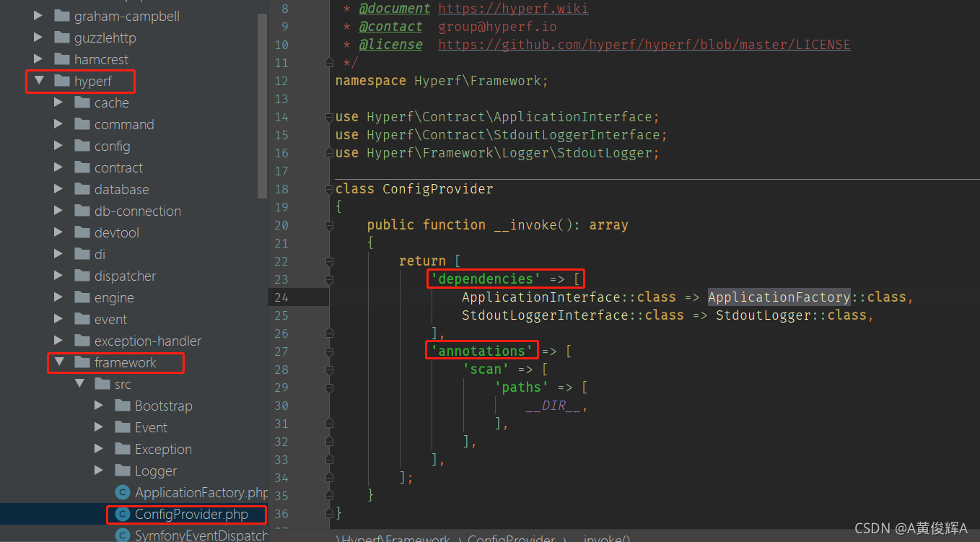980x542 pixels.
Task: Fold the doc comment end marker at line 11
Action: (330, 63)
